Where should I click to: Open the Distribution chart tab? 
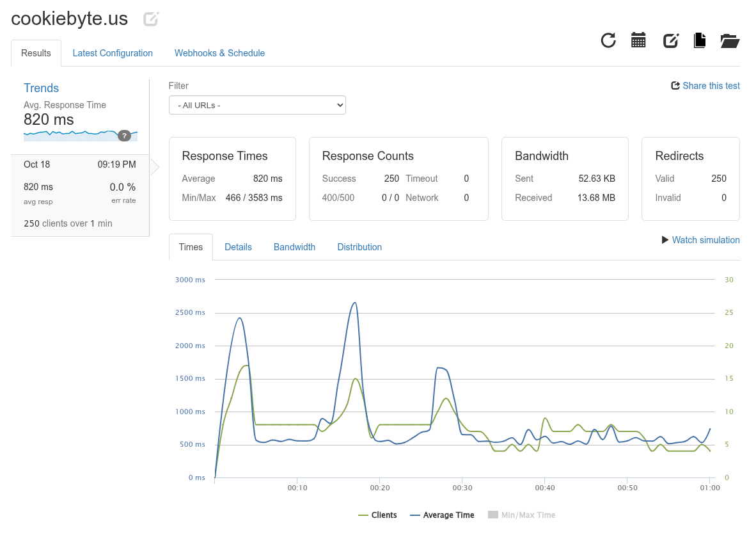[x=359, y=247]
